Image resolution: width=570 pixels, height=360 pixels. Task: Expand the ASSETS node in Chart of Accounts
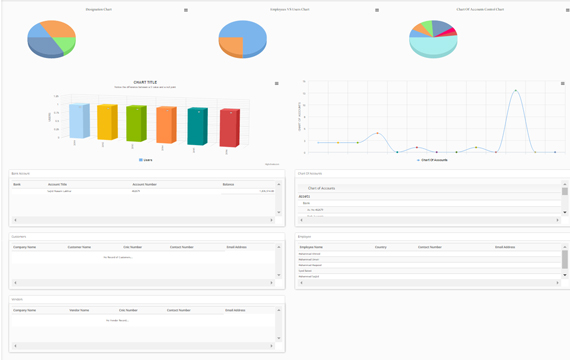304,197
